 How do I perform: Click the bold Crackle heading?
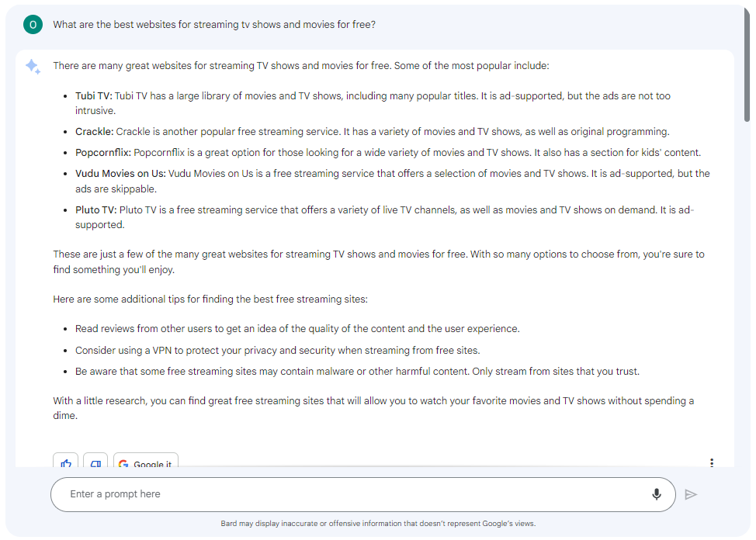(x=94, y=132)
